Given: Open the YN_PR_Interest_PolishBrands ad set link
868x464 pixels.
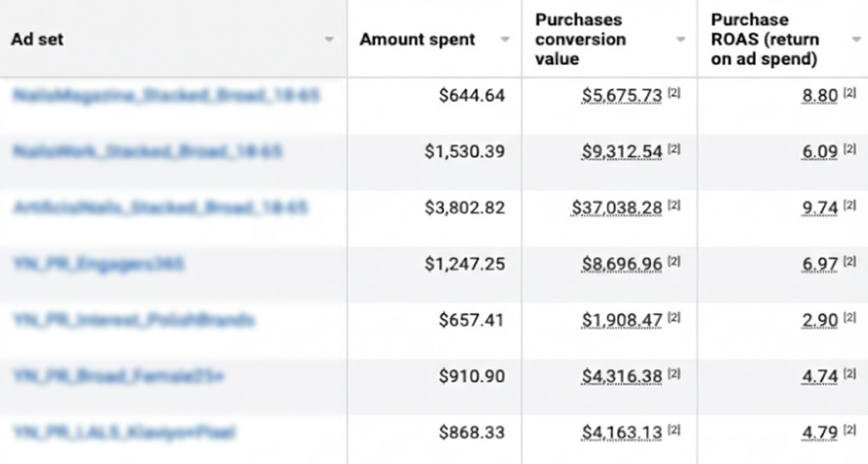Looking at the screenshot, I should pyautogui.click(x=133, y=320).
